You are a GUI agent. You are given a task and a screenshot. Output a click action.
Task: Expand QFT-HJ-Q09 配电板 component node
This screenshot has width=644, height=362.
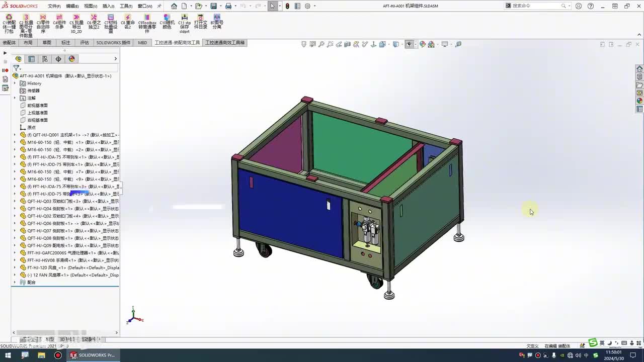tap(15, 245)
